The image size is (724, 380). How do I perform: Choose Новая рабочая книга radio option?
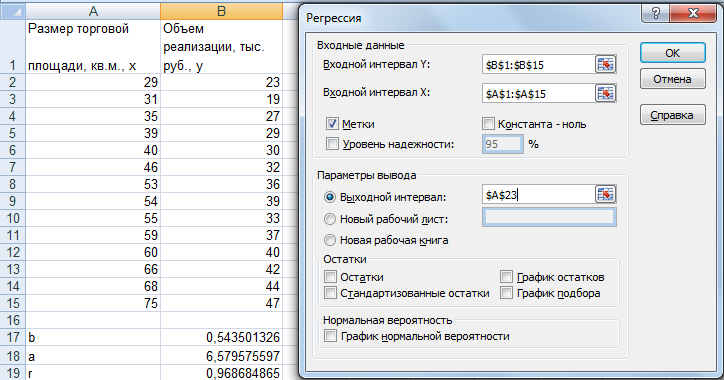coord(330,240)
